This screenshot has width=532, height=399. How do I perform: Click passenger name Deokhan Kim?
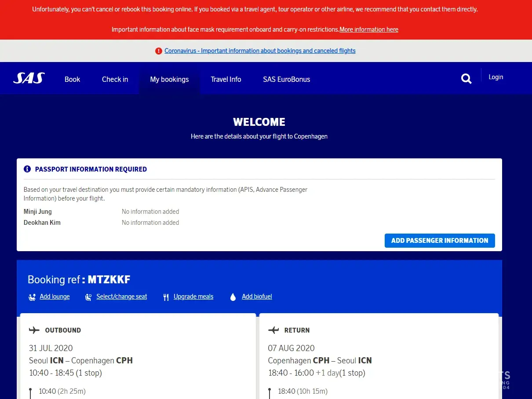pyautogui.click(x=42, y=223)
